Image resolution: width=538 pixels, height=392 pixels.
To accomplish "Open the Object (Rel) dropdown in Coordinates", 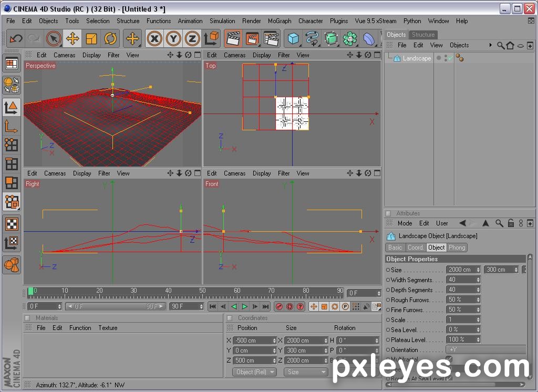I will [x=254, y=372].
